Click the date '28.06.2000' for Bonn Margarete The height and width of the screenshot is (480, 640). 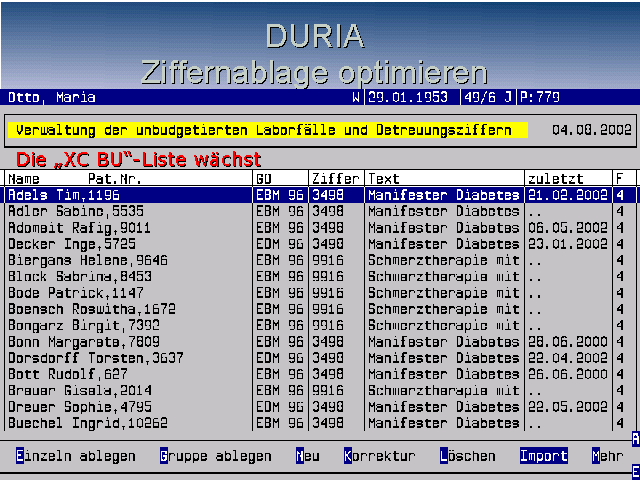coord(568,342)
